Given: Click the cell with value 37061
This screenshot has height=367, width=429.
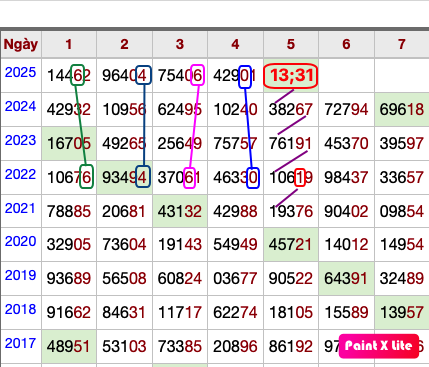Looking at the screenshot, I should [180, 177].
